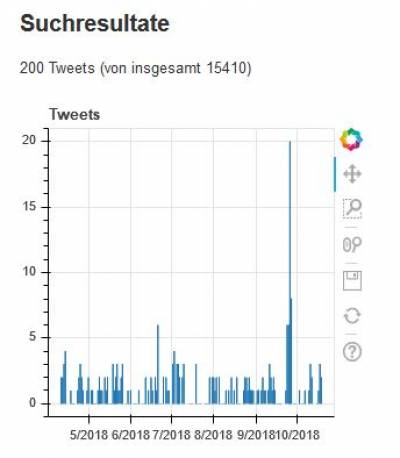The width and height of the screenshot is (400, 458).
Task: Click the Suchresultate heading
Action: pyautogui.click(x=95, y=23)
